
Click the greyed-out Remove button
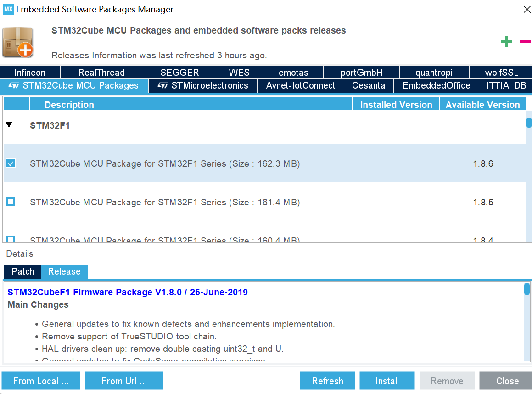[447, 381]
